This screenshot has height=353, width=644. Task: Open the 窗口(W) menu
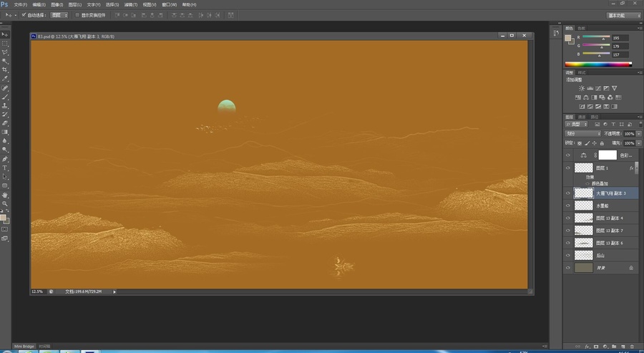pos(169,4)
